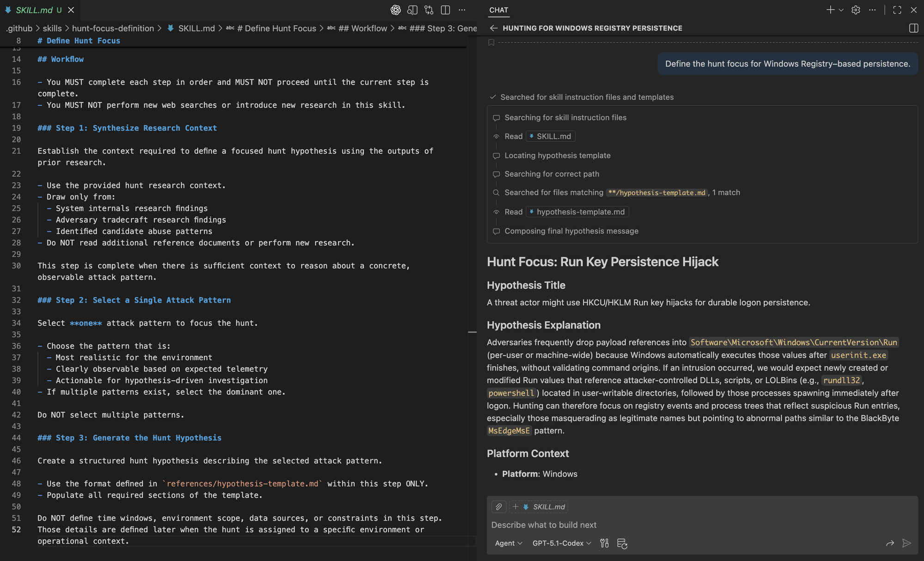Toggle maximized chat panel size
924x561 pixels.
pos(897,10)
